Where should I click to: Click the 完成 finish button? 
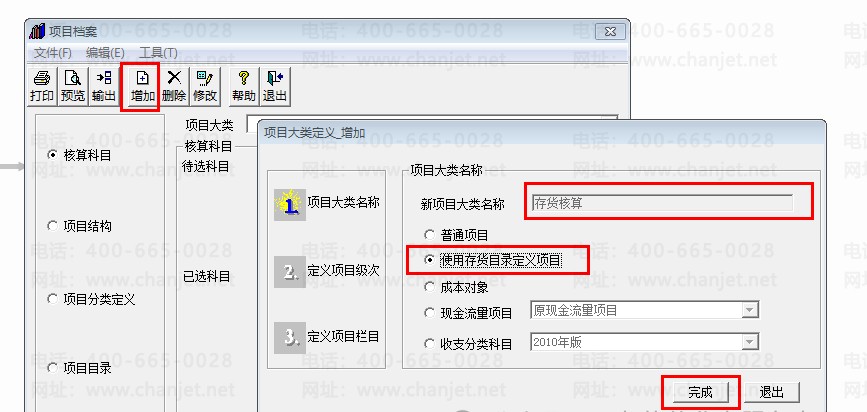click(x=701, y=393)
